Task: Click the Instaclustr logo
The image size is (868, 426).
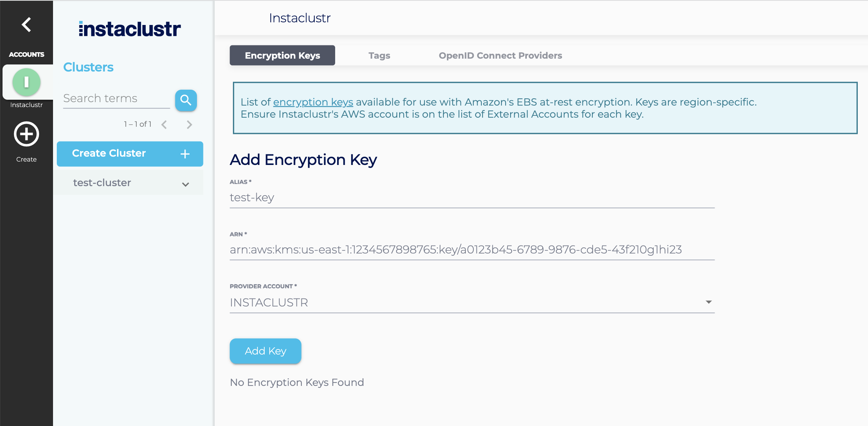Action: click(x=130, y=28)
